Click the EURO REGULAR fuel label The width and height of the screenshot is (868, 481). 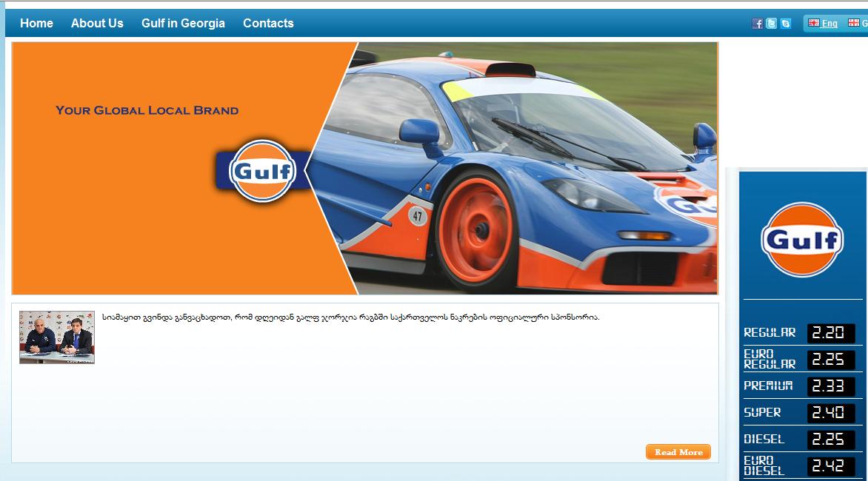[x=769, y=359]
